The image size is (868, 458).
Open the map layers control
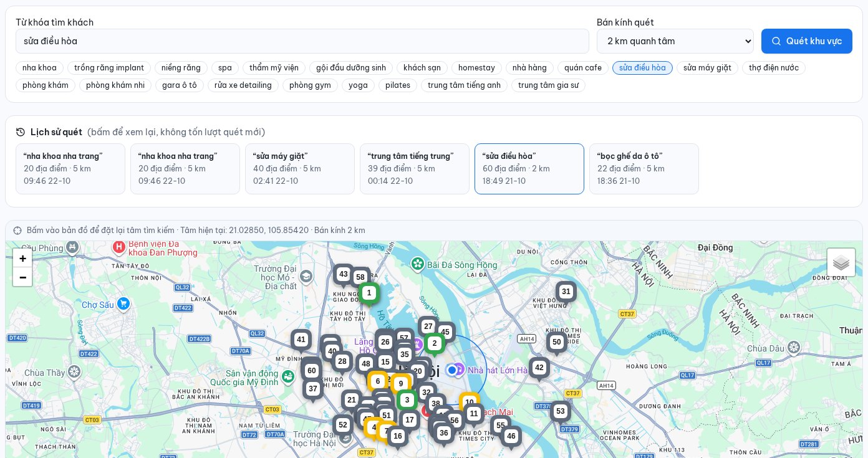coord(841,262)
